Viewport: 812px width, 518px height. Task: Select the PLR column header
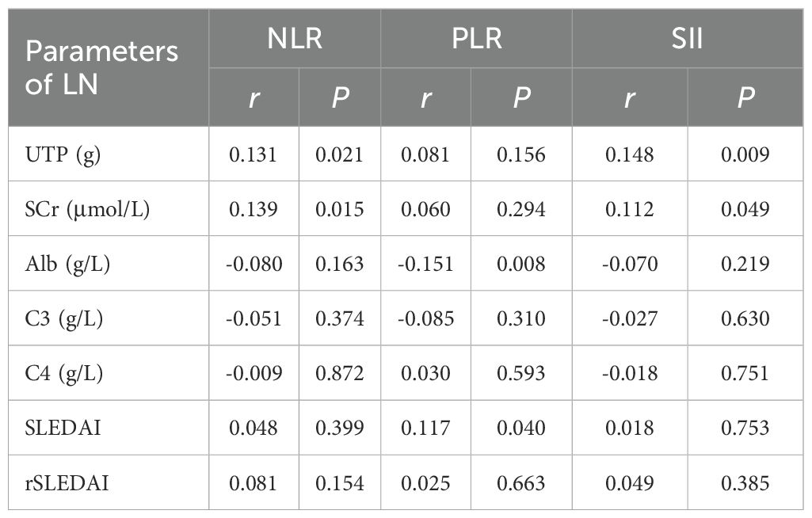[x=475, y=38]
